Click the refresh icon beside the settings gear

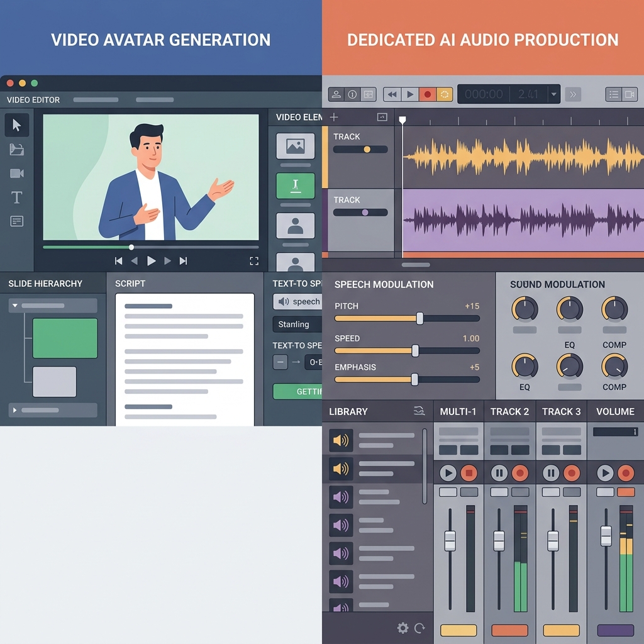(419, 628)
